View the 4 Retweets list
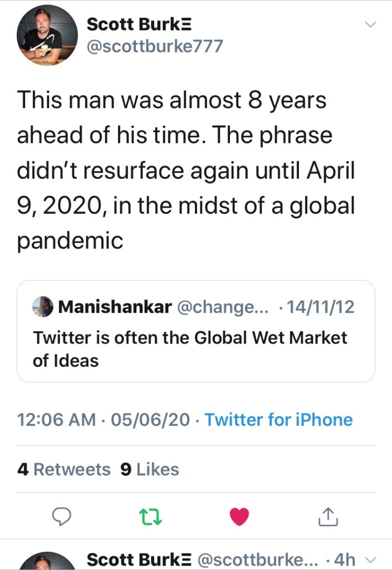 (x=64, y=469)
